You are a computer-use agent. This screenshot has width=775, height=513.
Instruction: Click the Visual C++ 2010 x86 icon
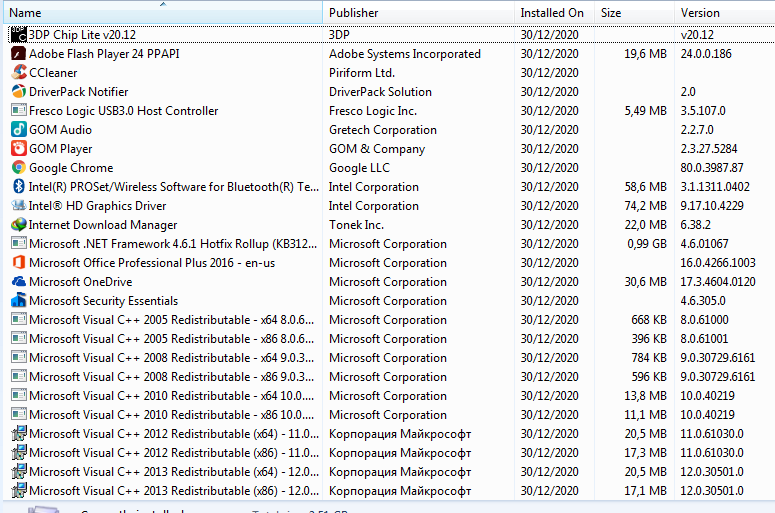(x=19, y=415)
